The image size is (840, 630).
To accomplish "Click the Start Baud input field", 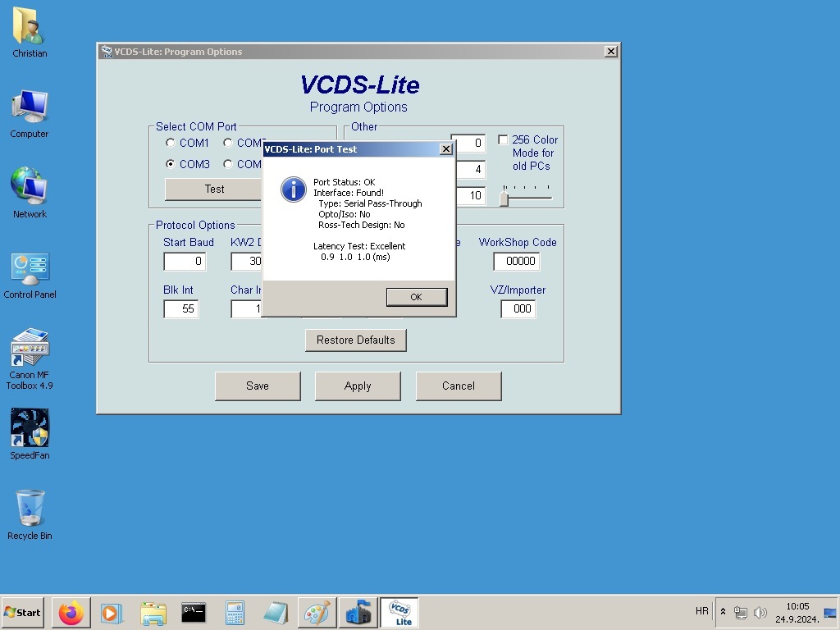I will click(x=185, y=262).
